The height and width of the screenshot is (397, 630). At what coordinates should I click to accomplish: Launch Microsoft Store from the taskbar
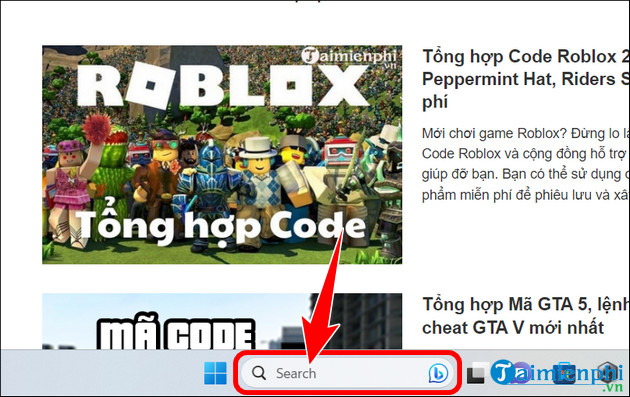(x=564, y=373)
